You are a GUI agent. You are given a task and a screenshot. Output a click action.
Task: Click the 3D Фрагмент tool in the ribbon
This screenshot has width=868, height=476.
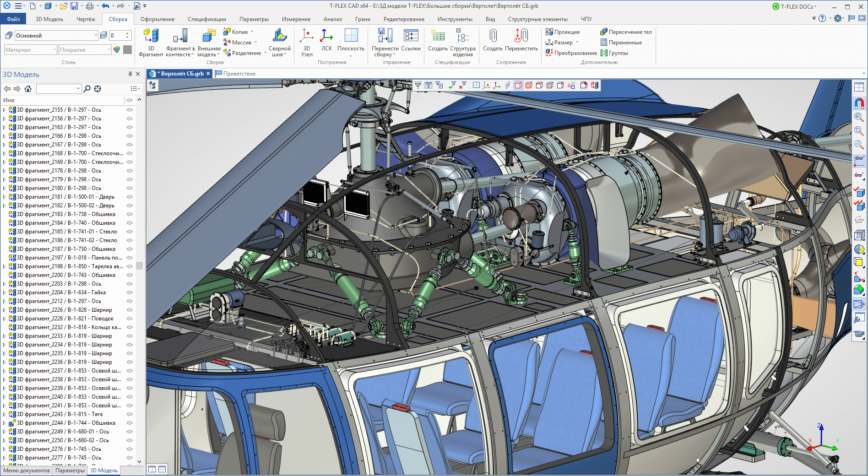[x=151, y=42]
